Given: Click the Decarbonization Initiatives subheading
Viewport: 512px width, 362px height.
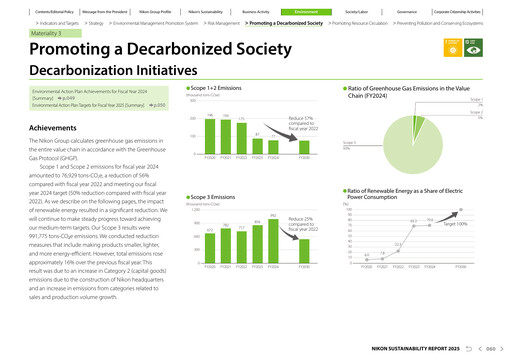Looking at the screenshot, I should [x=113, y=70].
